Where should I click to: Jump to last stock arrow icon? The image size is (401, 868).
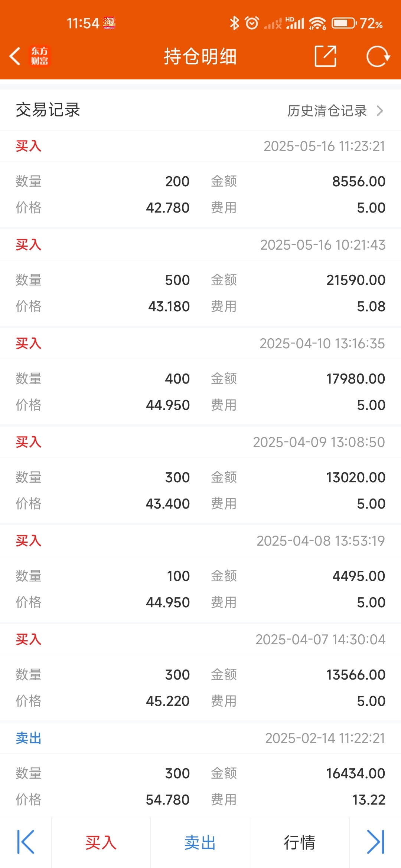[375, 842]
